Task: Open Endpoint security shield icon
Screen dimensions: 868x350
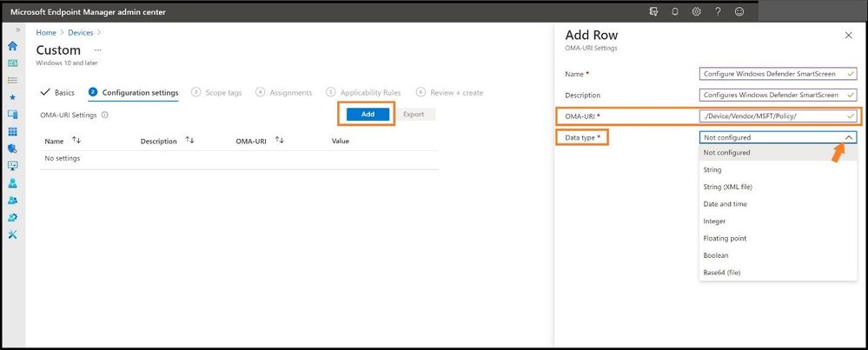Action: (x=12, y=149)
